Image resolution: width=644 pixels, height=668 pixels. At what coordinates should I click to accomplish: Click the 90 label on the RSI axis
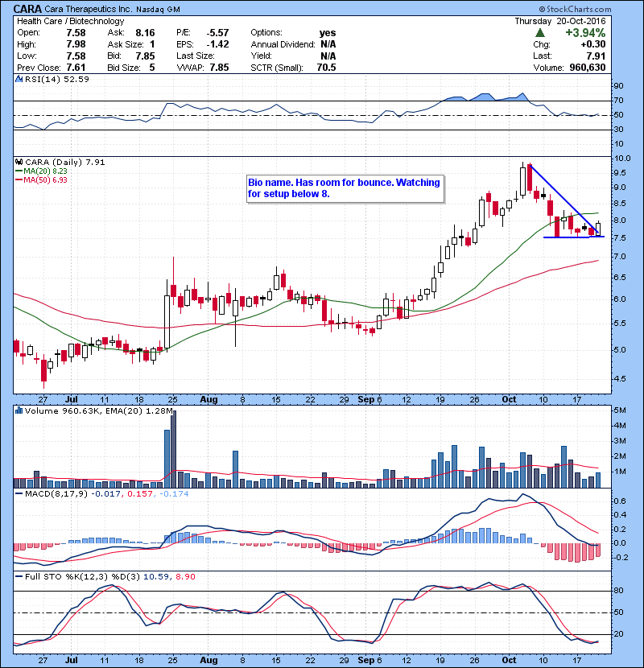(618, 86)
